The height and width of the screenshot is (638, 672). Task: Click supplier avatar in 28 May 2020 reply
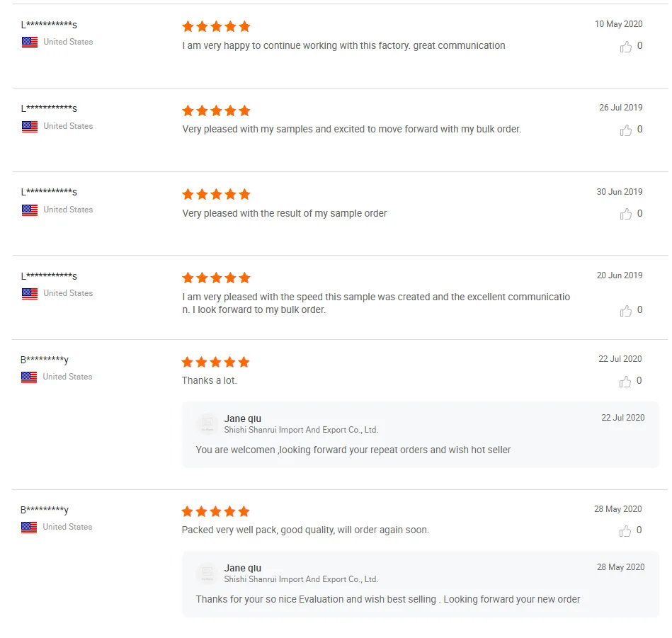pos(207,573)
